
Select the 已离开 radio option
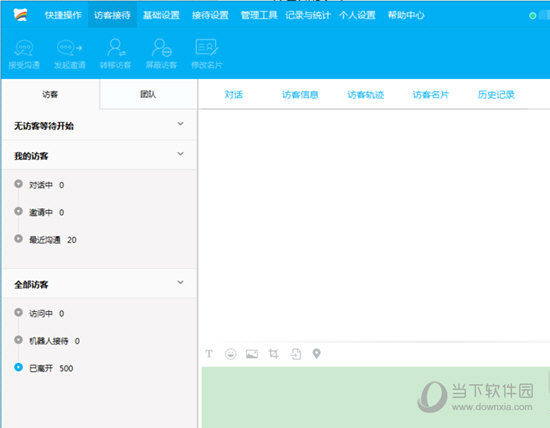click(18, 367)
